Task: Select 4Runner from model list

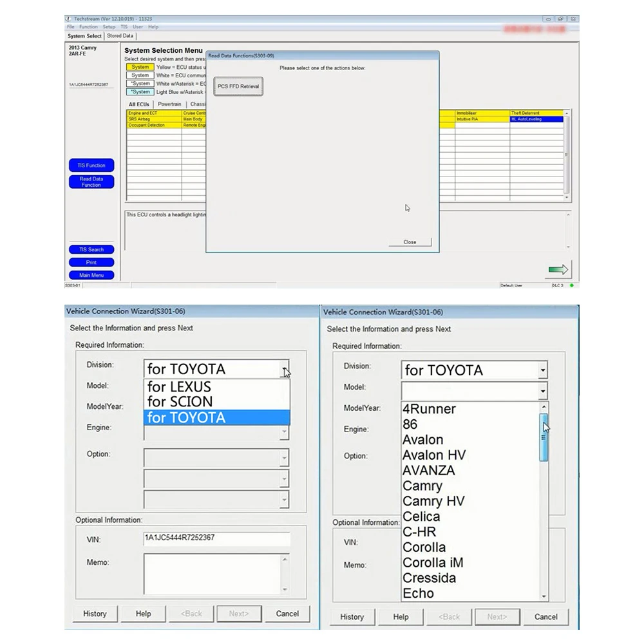Action: 470,409
